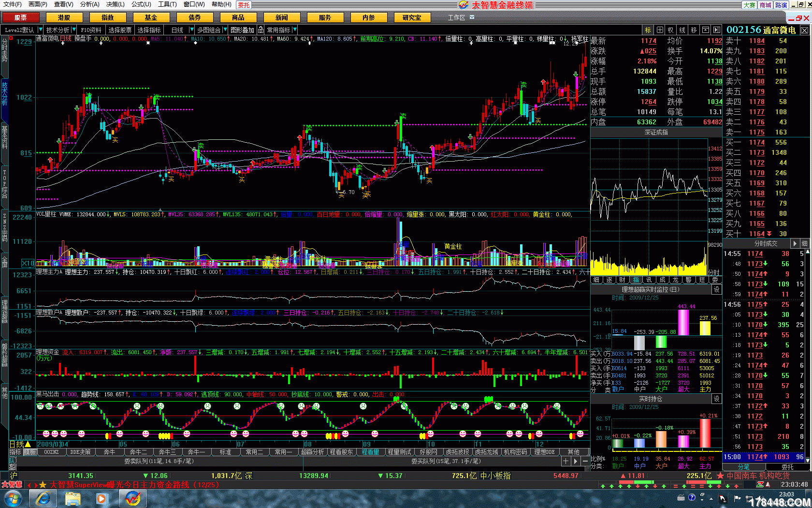Click the grid crosshair icon in the quote panel
Viewport: 812px width, 508px height.
pos(659,30)
